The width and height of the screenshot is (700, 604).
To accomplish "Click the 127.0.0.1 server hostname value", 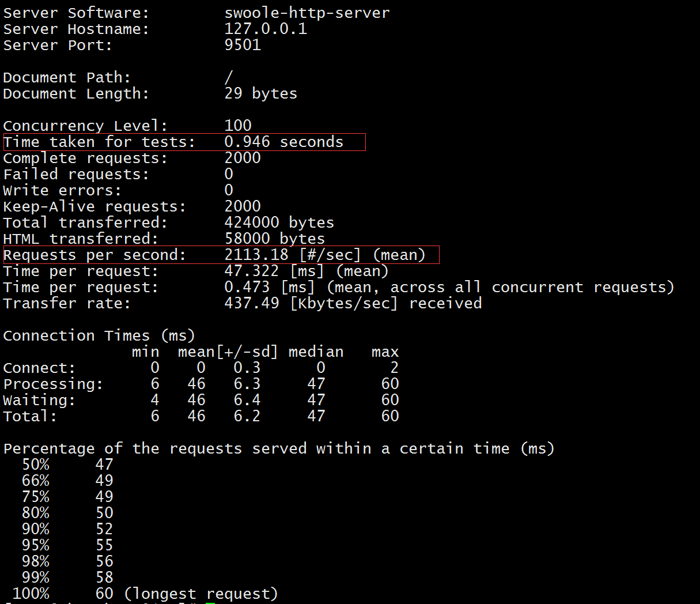I will (265, 29).
